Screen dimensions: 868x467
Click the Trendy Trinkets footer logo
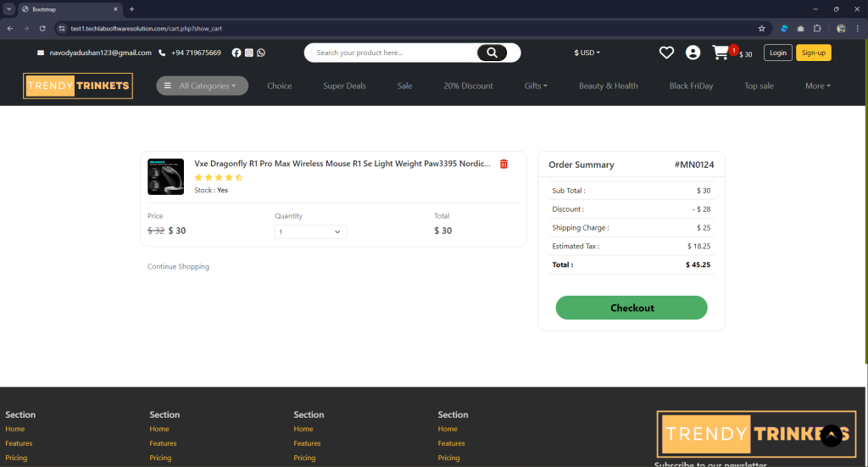click(x=756, y=434)
